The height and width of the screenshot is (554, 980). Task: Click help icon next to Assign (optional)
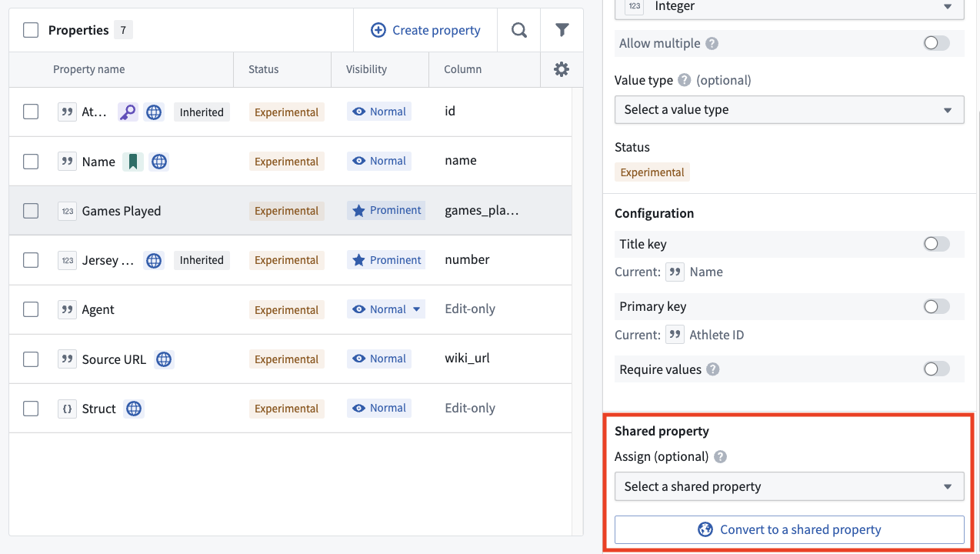click(x=720, y=456)
